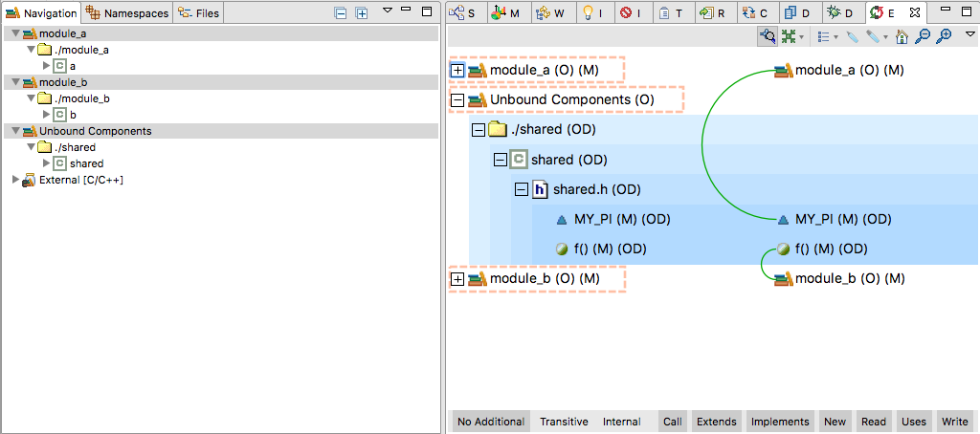Switch to the Files tab

(x=198, y=12)
